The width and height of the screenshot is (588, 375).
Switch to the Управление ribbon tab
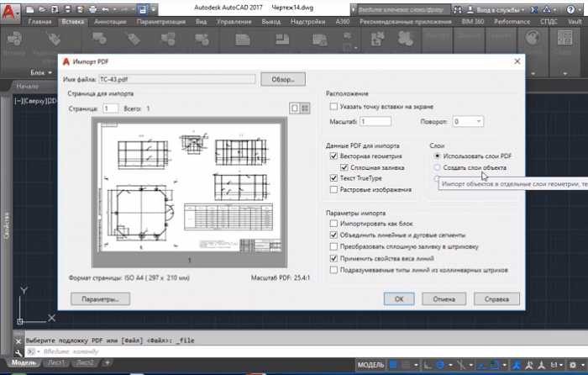point(234,22)
